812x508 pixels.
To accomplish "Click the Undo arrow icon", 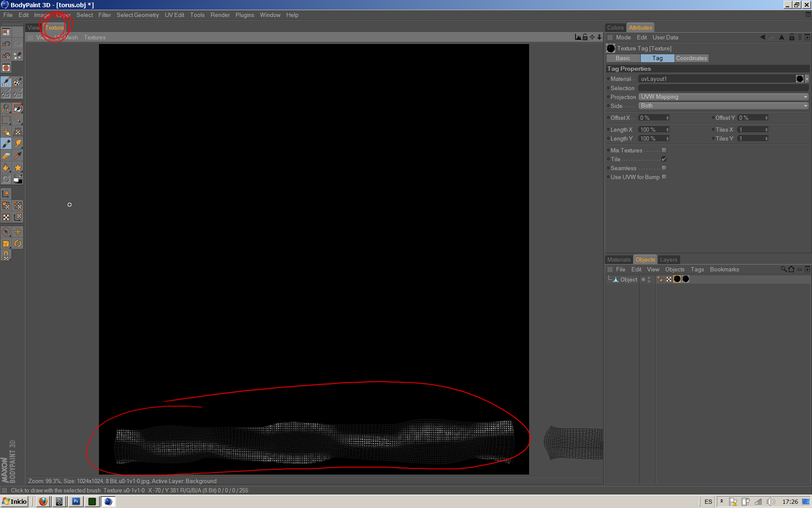I will coord(6,44).
